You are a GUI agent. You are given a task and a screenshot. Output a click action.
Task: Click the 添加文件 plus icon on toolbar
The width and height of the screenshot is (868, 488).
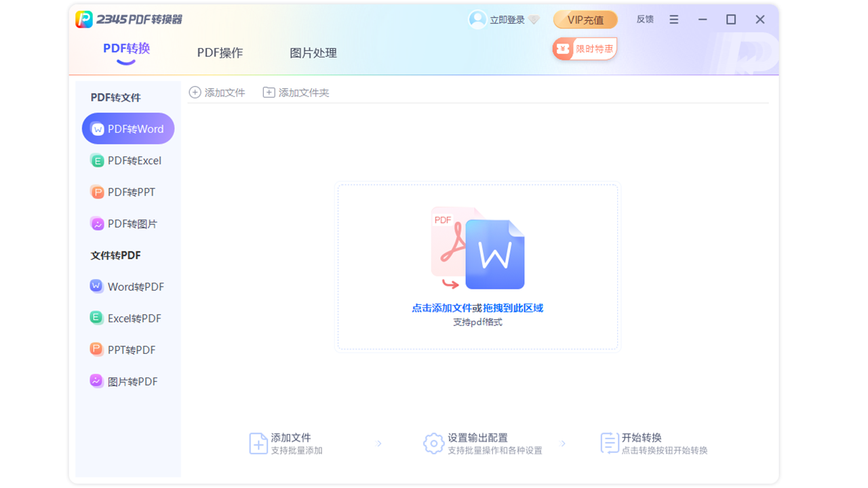pos(194,91)
